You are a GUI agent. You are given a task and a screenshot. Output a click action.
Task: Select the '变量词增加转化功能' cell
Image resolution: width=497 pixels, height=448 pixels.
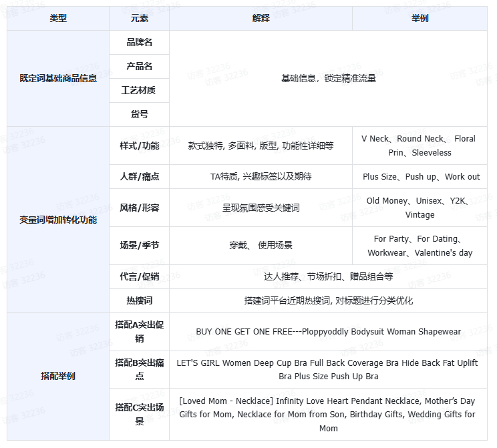tap(58, 220)
